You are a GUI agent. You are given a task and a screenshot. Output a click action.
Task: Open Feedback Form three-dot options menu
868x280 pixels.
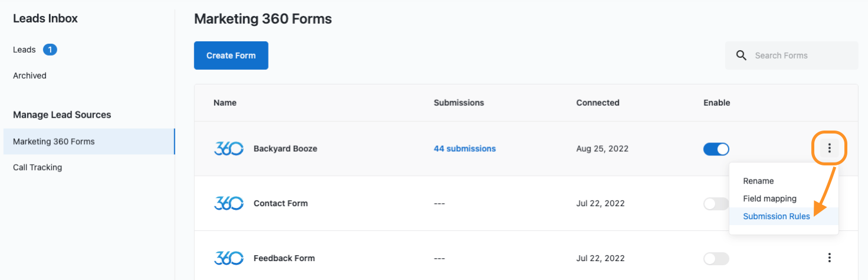coord(829,258)
